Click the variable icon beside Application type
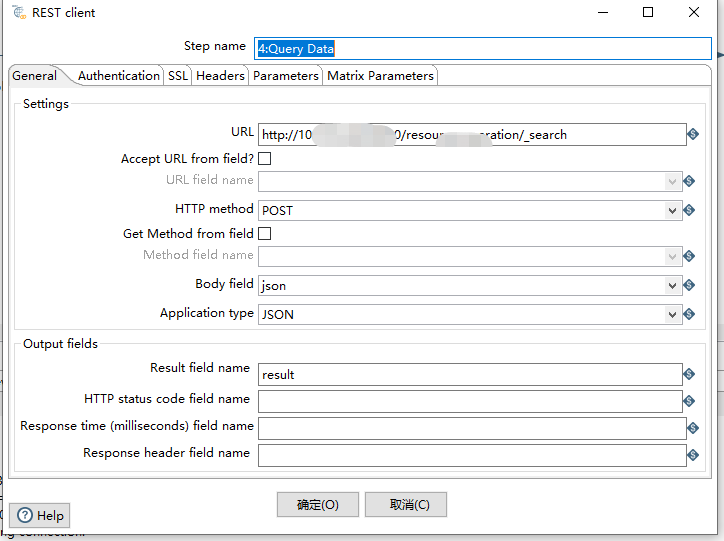This screenshot has height=541, width=724. click(x=689, y=314)
